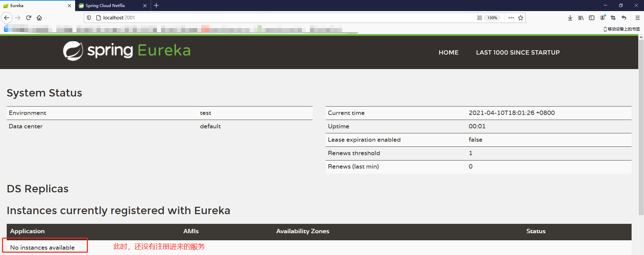644x255 pixels.
Task: Click the 'System Status' heading
Action: click(x=44, y=93)
